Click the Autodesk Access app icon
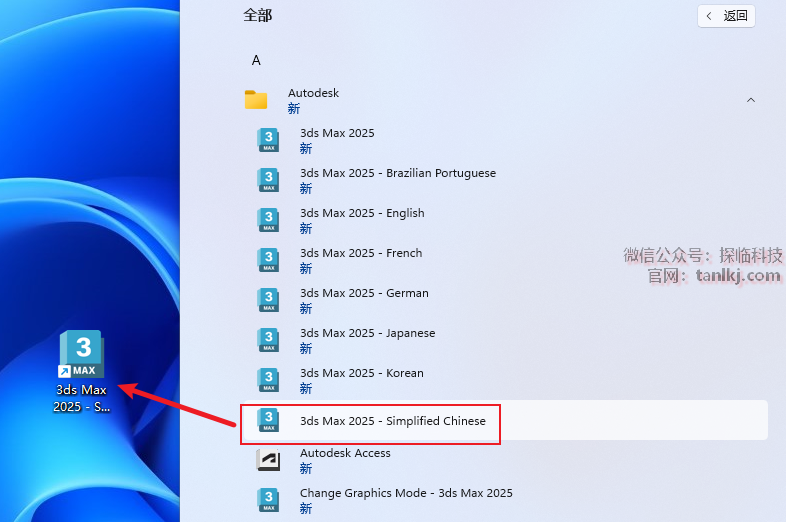 coord(268,460)
